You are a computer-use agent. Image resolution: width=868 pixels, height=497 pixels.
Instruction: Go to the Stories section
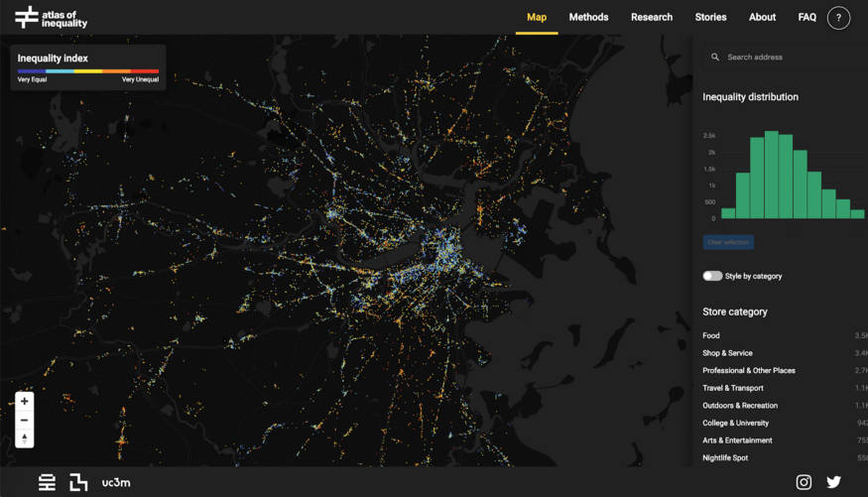[710, 17]
